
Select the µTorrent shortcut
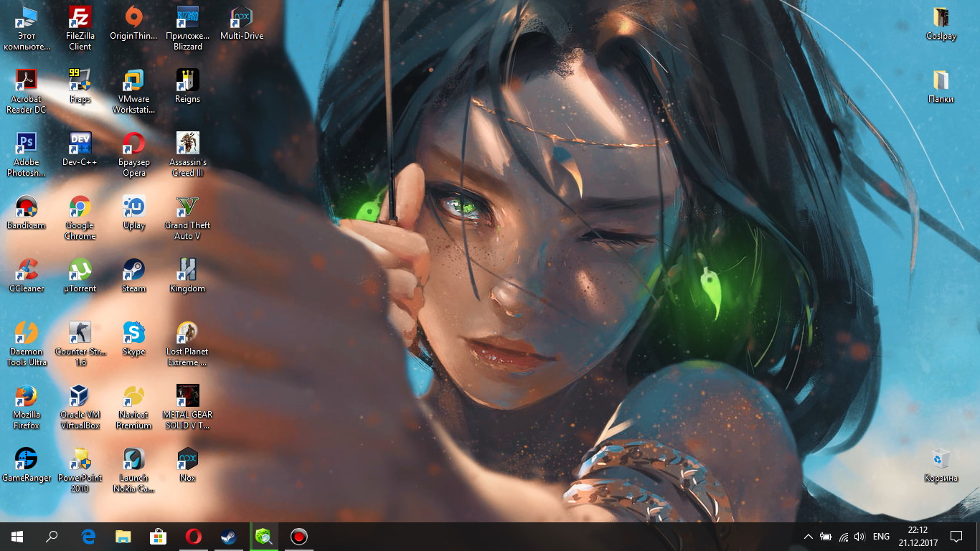pyautogui.click(x=80, y=276)
